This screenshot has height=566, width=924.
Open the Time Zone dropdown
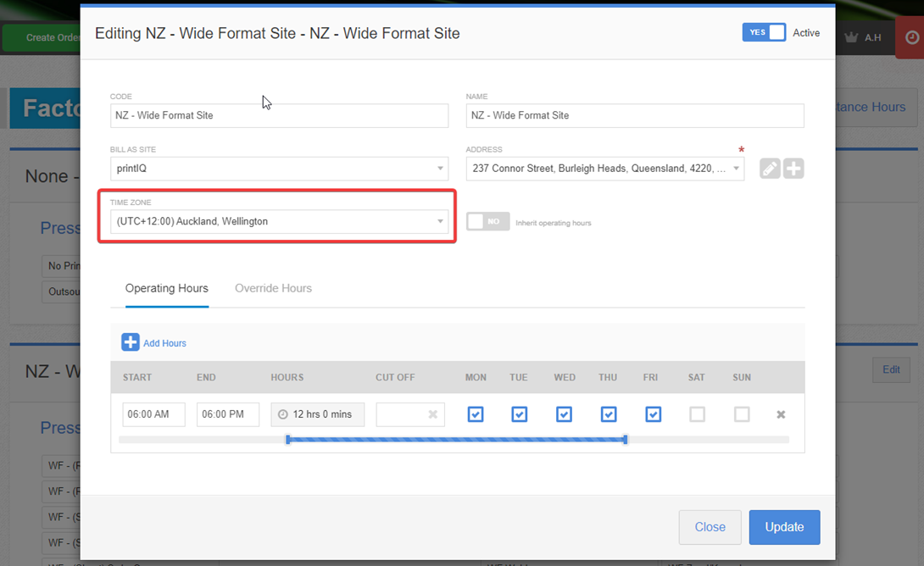(x=279, y=221)
